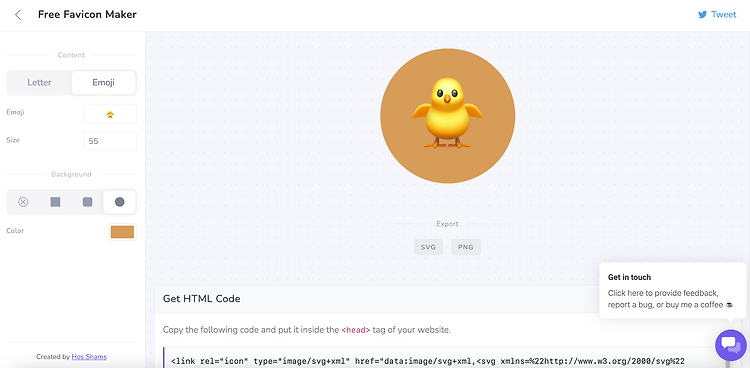Select square background shape
This screenshot has height=368, width=750.
click(55, 202)
